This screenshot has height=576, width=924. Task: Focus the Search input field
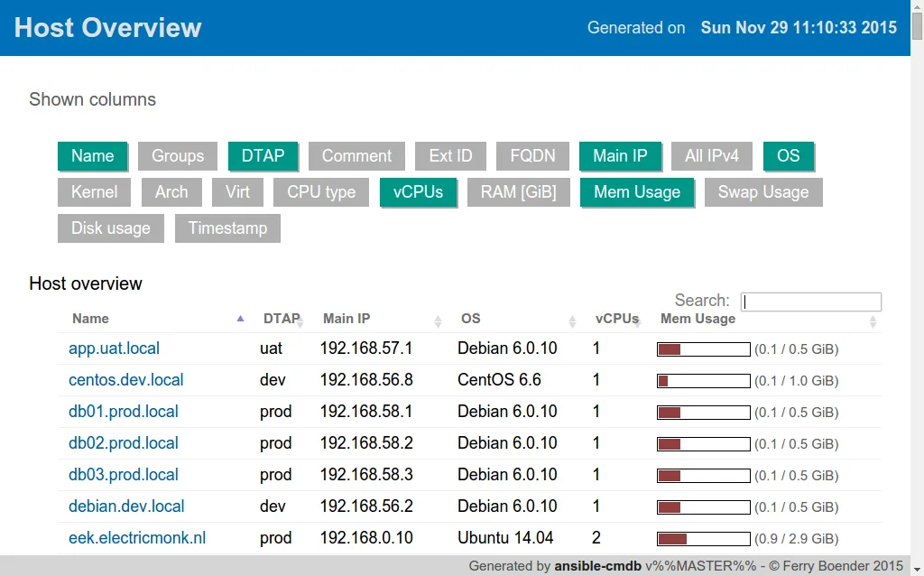(810, 302)
